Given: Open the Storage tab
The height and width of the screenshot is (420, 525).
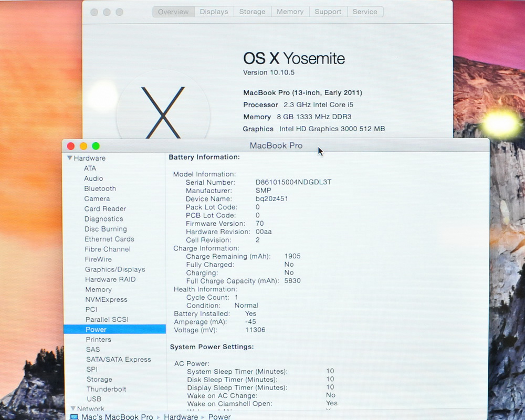Looking at the screenshot, I should point(252,12).
